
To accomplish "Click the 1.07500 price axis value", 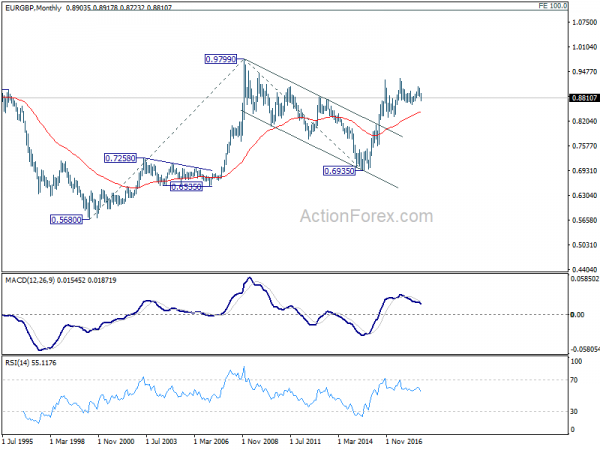I will click(x=585, y=22).
